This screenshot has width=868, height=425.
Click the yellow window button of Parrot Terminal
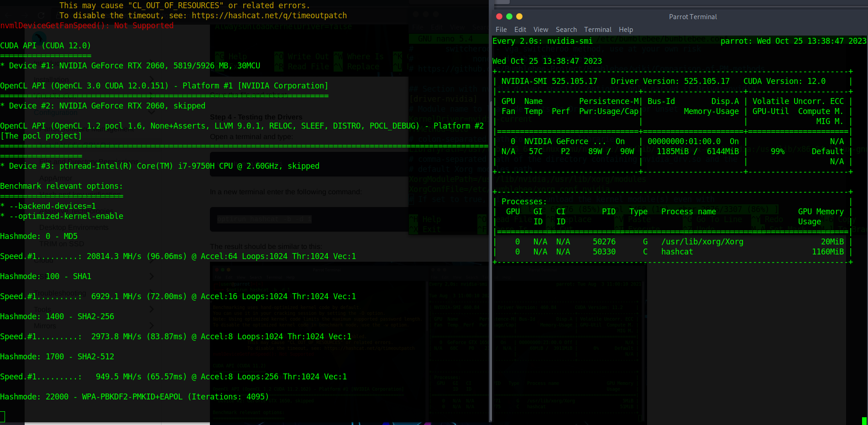[x=519, y=16]
